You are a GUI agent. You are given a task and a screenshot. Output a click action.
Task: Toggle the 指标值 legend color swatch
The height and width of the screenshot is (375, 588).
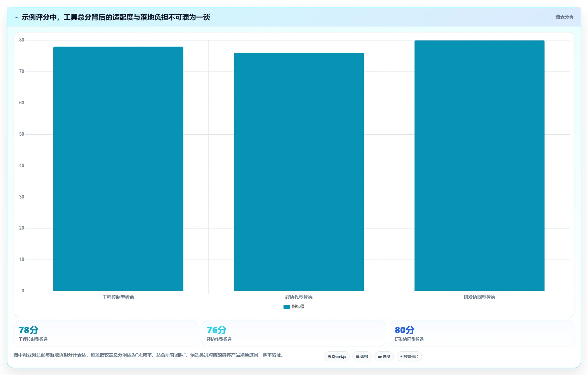pyautogui.click(x=287, y=307)
